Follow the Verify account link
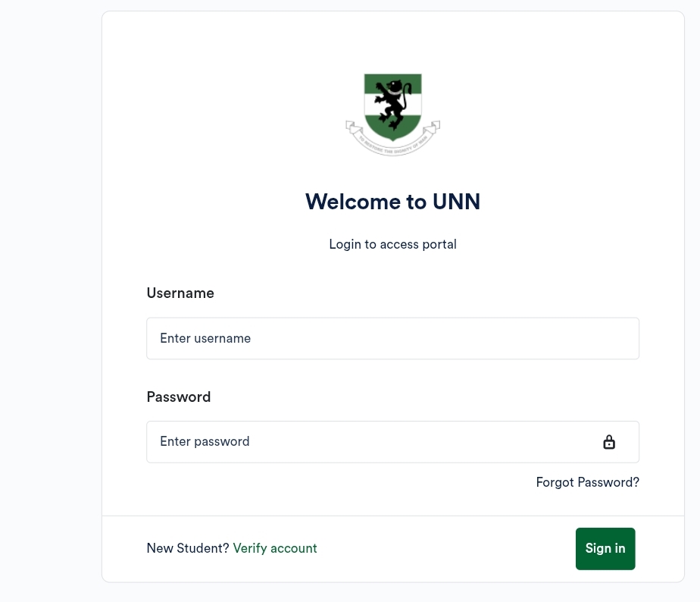Screen dimensions: 700x602 275,548
